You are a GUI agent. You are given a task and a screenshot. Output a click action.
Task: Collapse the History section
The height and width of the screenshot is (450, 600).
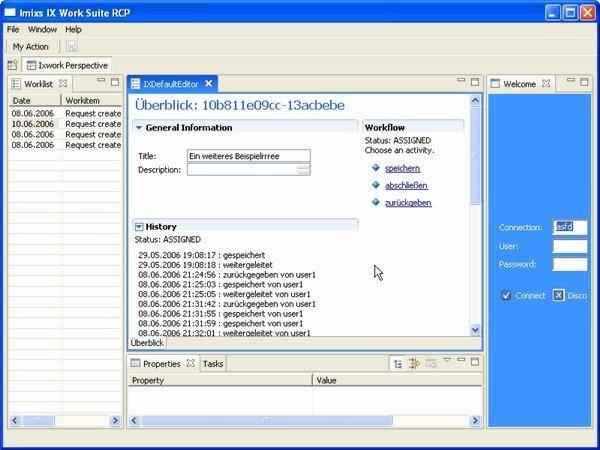139,227
